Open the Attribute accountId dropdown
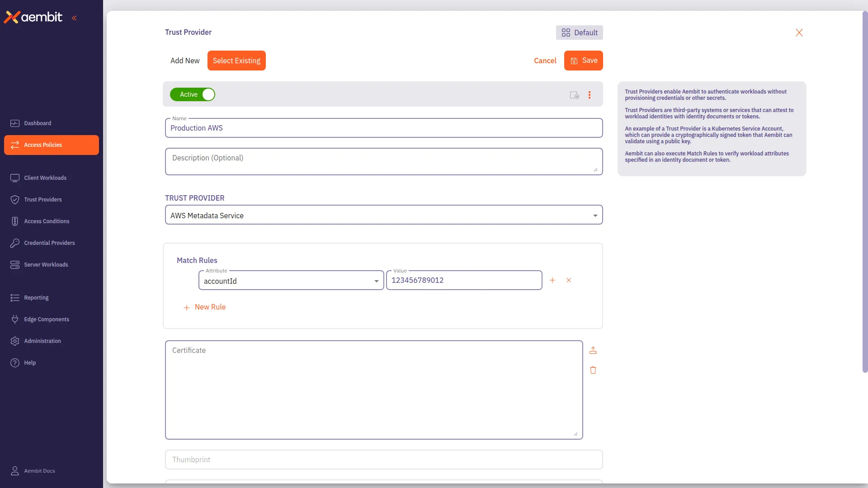868x488 pixels. [291, 281]
